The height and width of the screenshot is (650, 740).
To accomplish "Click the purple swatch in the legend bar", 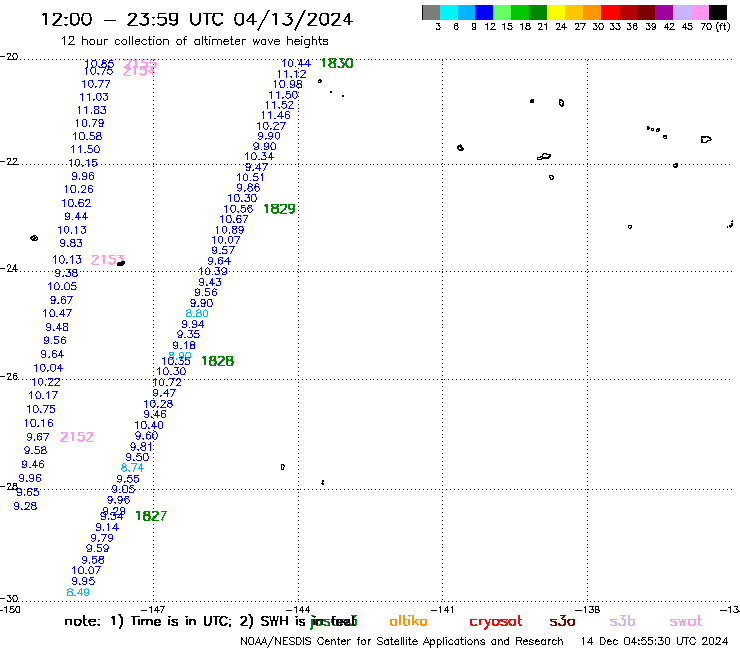I will click(663, 12).
